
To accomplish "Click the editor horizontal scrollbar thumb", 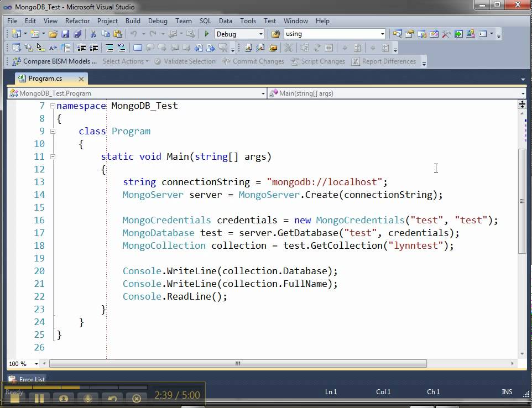I will (238, 364).
